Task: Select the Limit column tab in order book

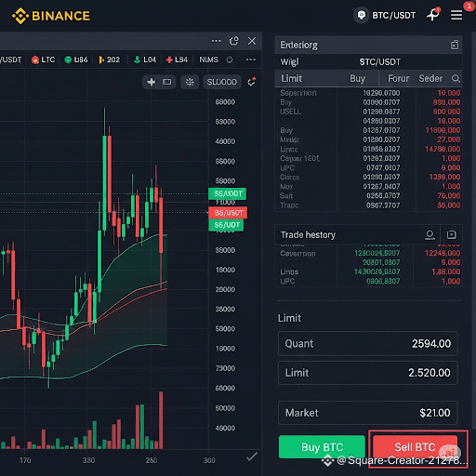Action: pyautogui.click(x=291, y=78)
